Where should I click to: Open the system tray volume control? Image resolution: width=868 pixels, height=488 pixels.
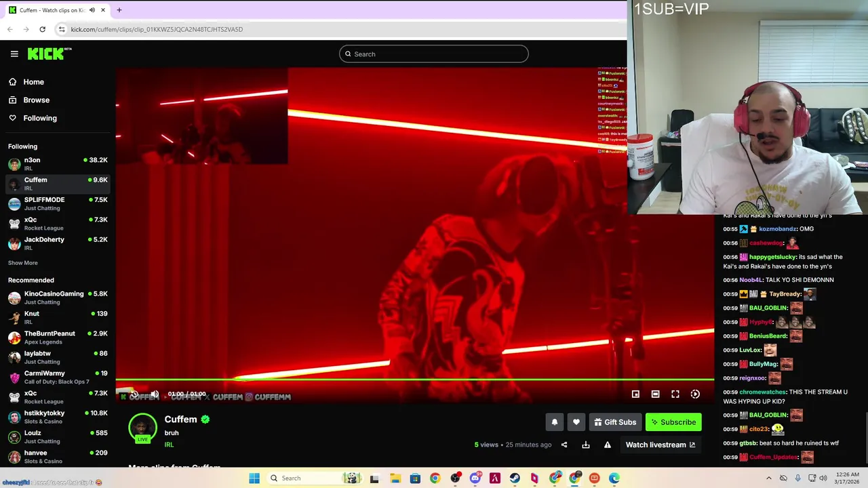pyautogui.click(x=823, y=479)
